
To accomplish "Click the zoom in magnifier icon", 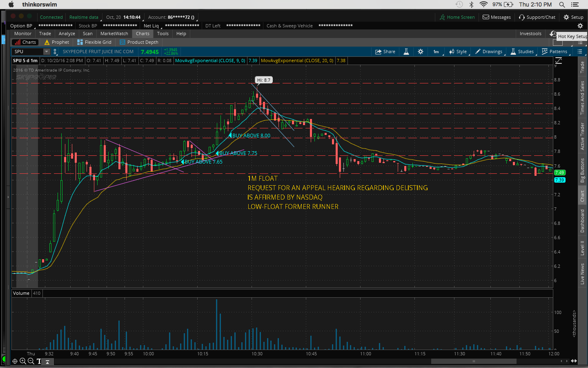I will point(23,361).
